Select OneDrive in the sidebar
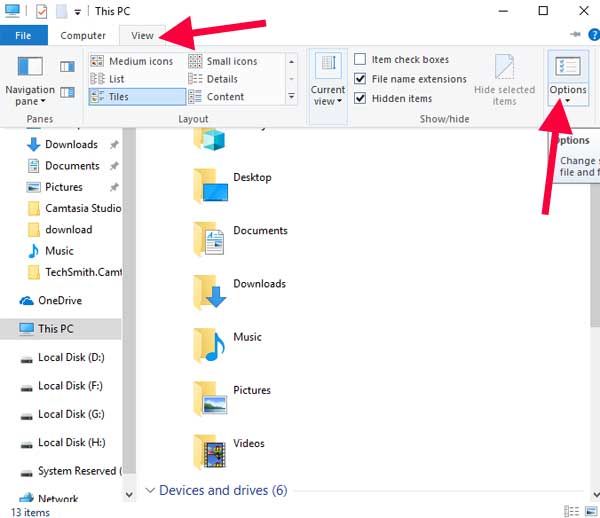Viewport: 600px width, 518px height. [59, 301]
